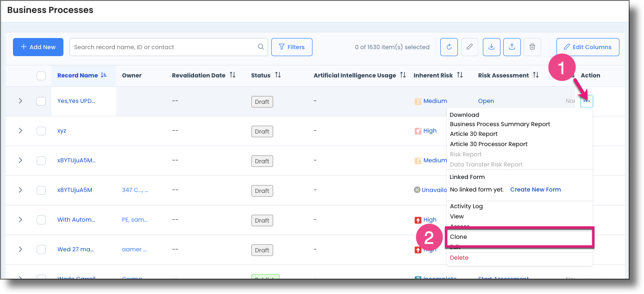Click the Medium inherent risk indicator icon
This screenshot has height=294, width=644.
coord(419,101)
